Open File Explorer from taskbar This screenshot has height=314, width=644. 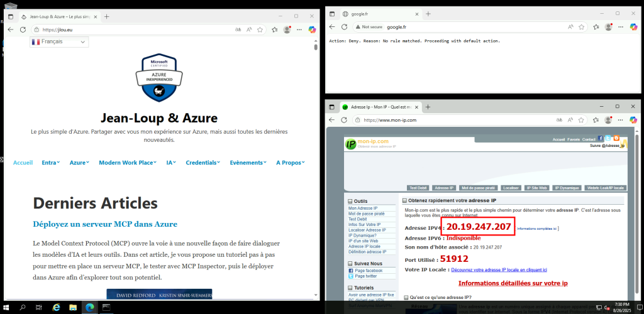point(73,307)
